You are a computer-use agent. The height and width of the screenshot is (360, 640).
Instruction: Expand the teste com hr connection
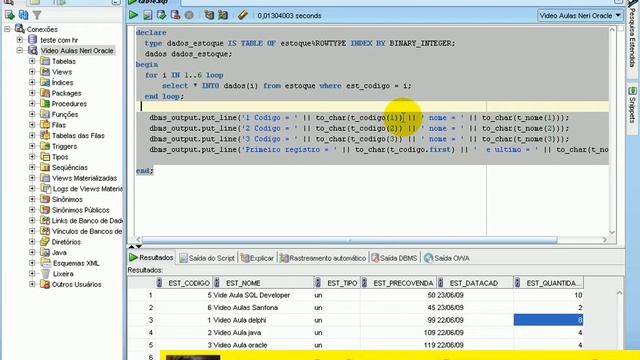20,40
